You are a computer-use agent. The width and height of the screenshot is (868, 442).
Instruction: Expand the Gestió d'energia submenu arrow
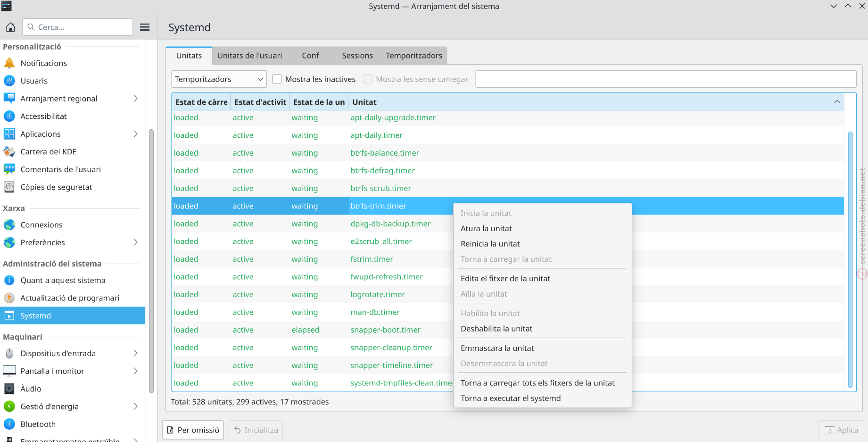click(x=135, y=406)
